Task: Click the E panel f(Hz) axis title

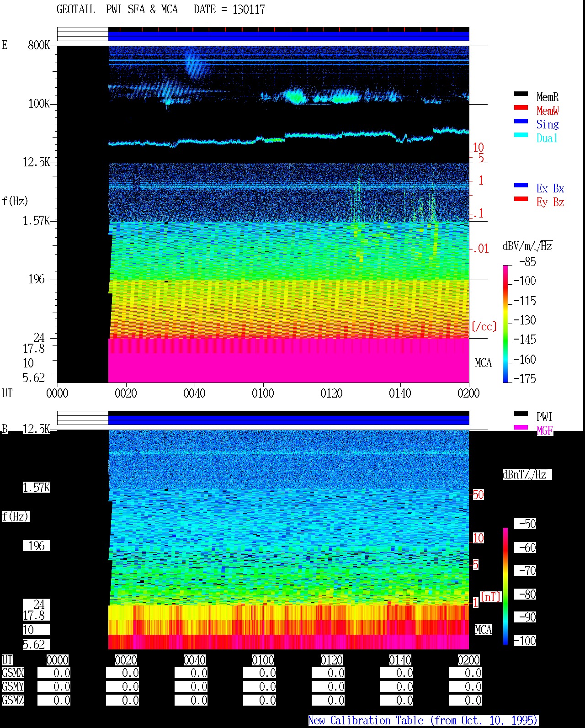Action: (16, 201)
